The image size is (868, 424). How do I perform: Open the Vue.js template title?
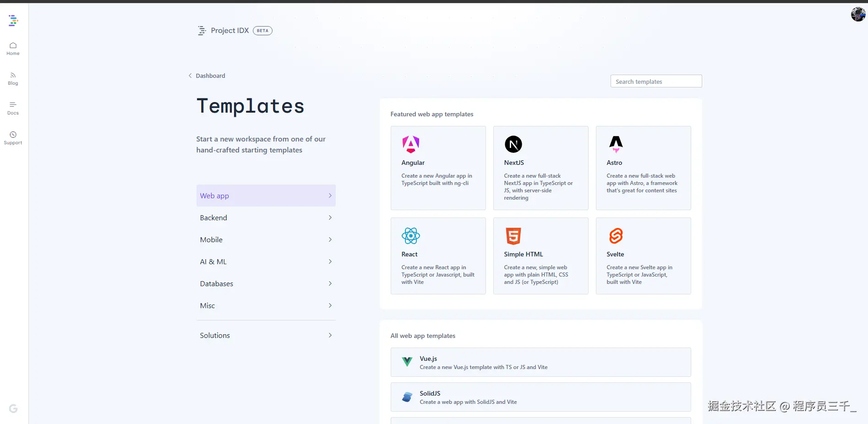[x=428, y=359]
